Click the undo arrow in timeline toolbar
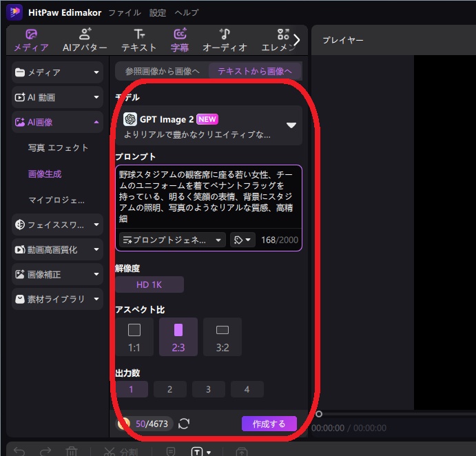This screenshot has height=456, width=476. coord(19,451)
